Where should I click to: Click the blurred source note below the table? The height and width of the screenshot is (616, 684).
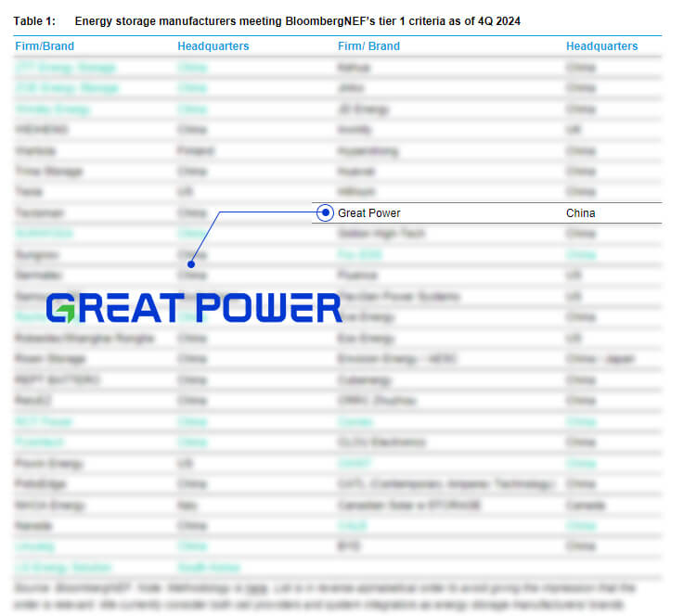(325, 596)
